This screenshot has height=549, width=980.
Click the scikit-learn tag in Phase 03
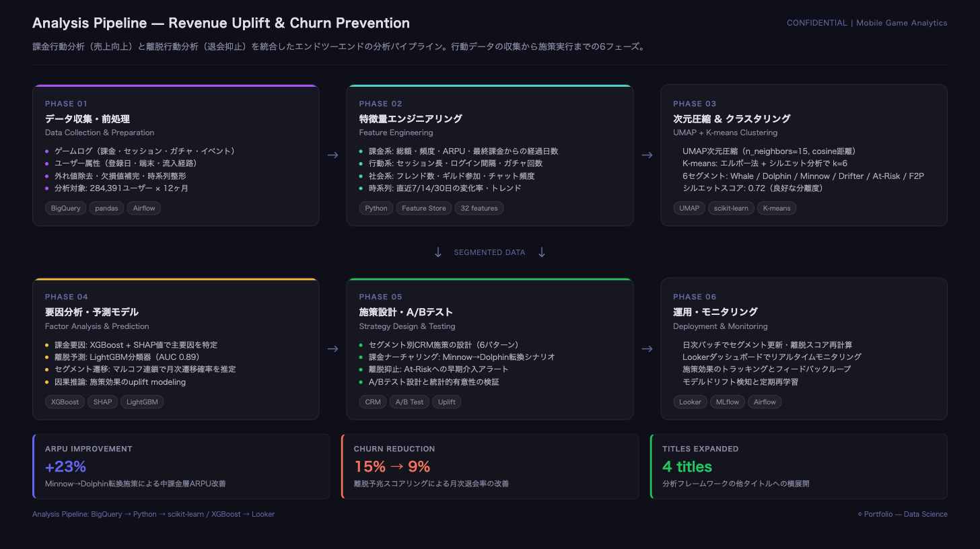tap(731, 209)
